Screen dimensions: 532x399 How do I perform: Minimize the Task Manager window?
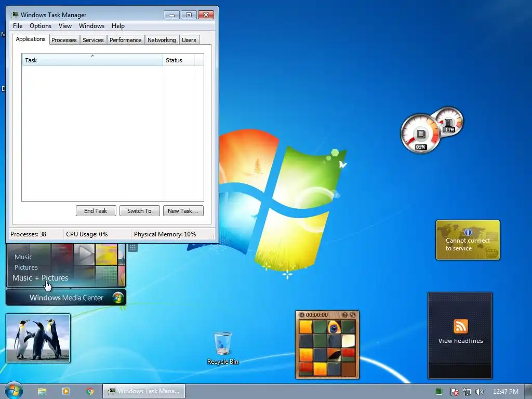pyautogui.click(x=171, y=15)
